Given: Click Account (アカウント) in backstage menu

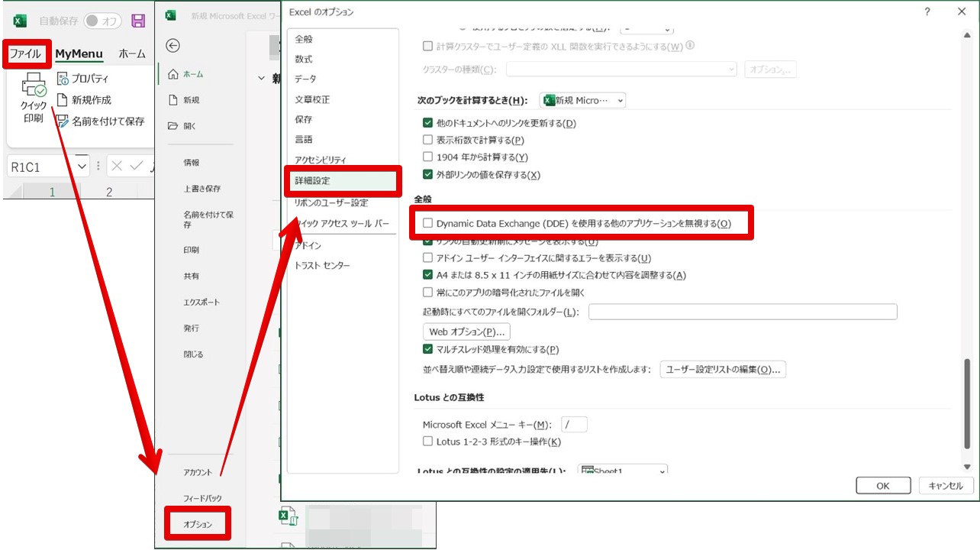Looking at the screenshot, I should 198,472.
